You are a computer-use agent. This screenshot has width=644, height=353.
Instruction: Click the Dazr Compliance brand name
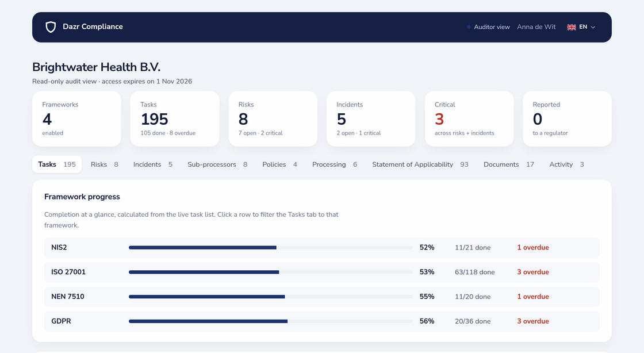[x=93, y=26]
